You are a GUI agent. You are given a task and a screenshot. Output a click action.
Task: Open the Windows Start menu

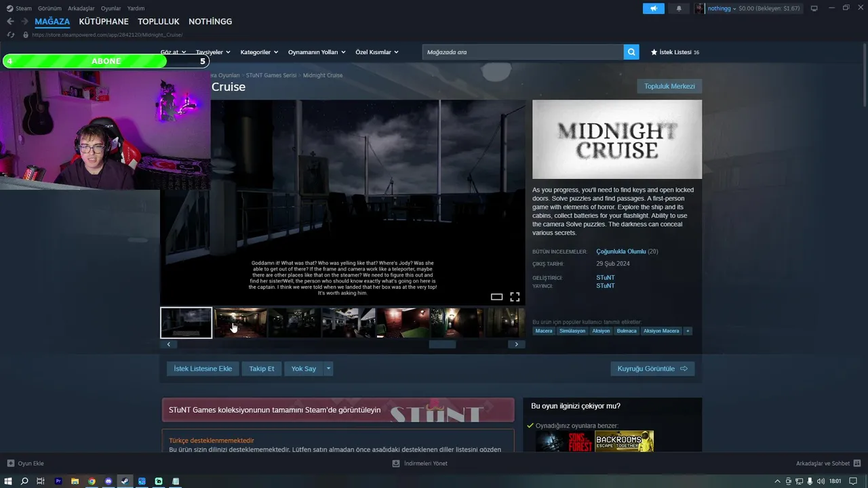pyautogui.click(x=8, y=481)
